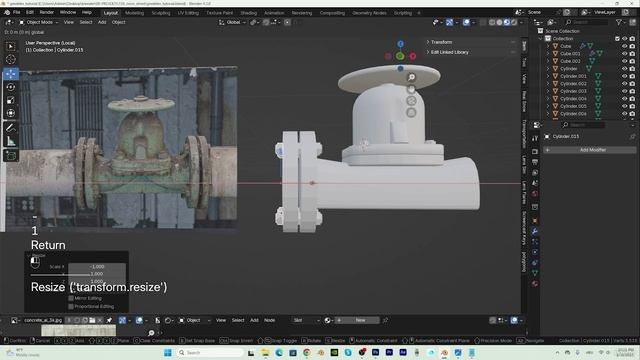The image size is (640, 360).
Task: Open the Material properties red sphere tab
Action: [x=535, y=284]
